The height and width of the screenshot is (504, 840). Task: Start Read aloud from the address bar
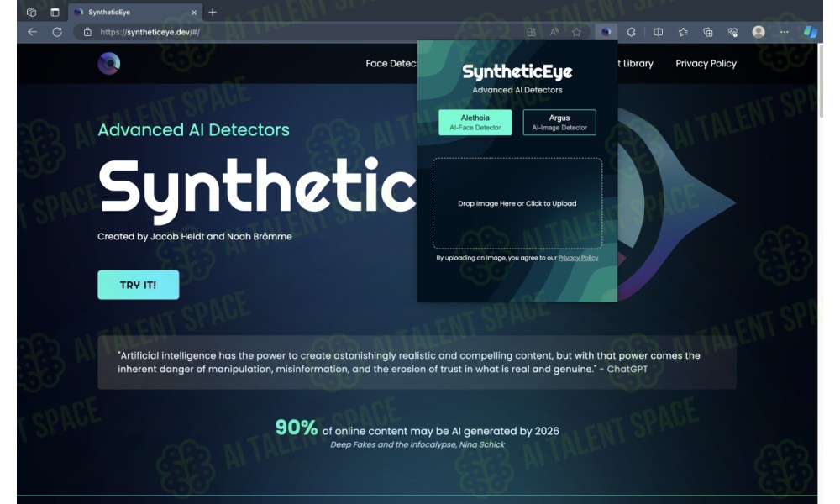click(554, 32)
